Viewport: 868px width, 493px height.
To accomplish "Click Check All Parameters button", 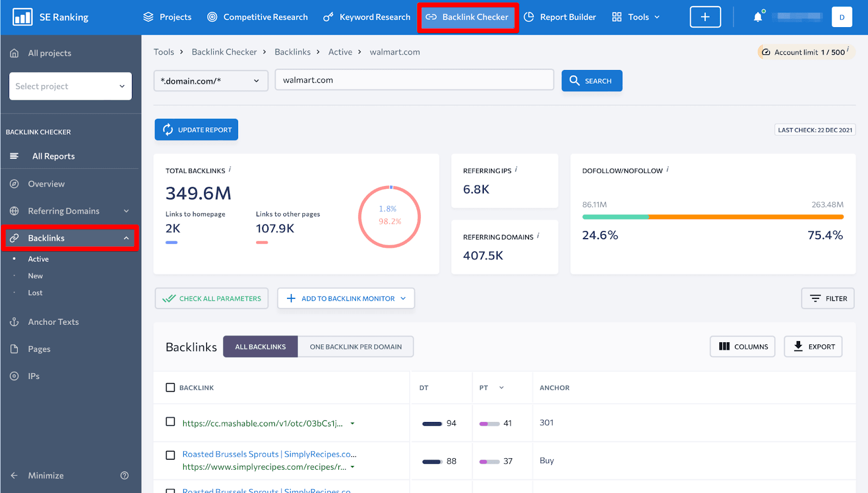I will (x=212, y=298).
